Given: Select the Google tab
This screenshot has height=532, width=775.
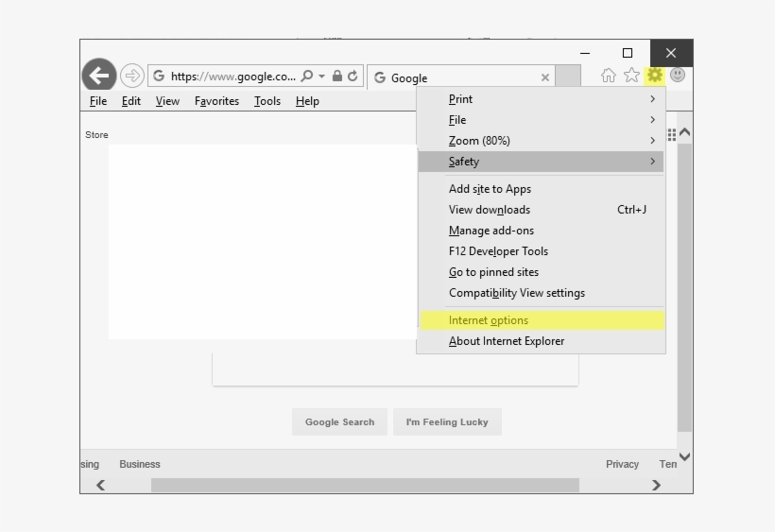Looking at the screenshot, I should (461, 77).
